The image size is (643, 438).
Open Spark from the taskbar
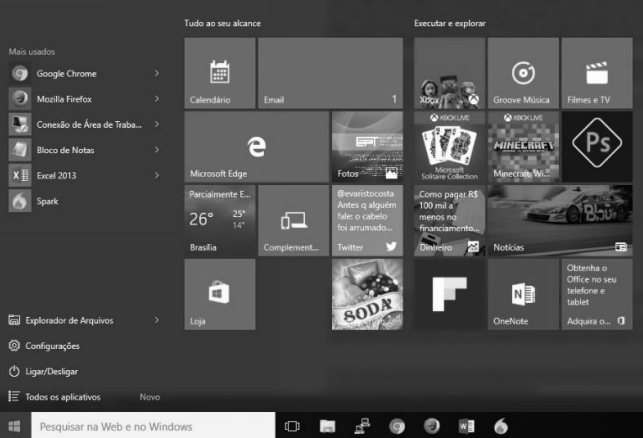point(501,426)
